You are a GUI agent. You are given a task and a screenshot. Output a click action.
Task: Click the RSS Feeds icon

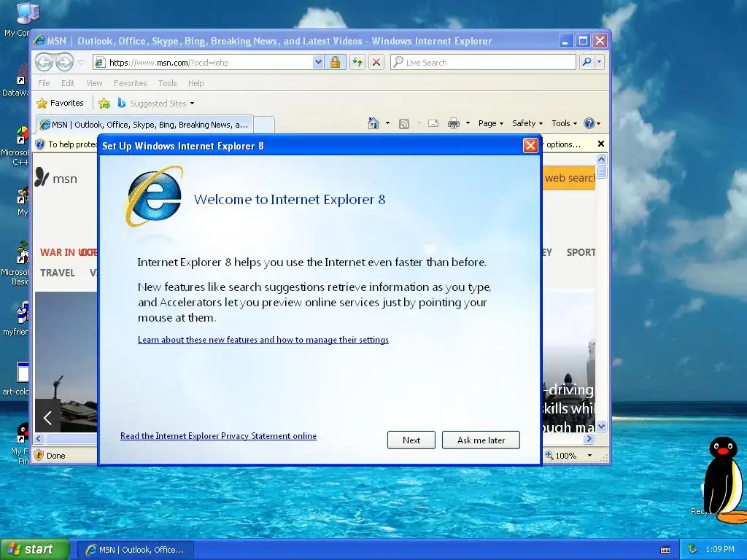click(404, 124)
